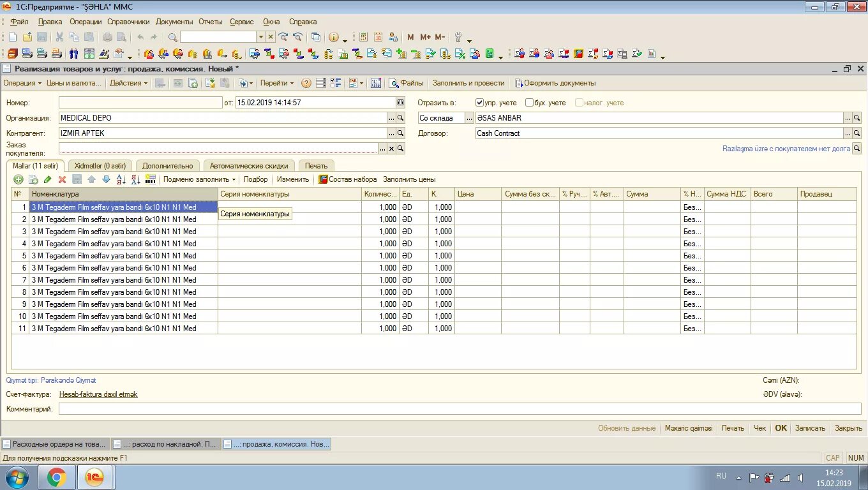Open the main search field dropdown arrow

pyautogui.click(x=260, y=37)
